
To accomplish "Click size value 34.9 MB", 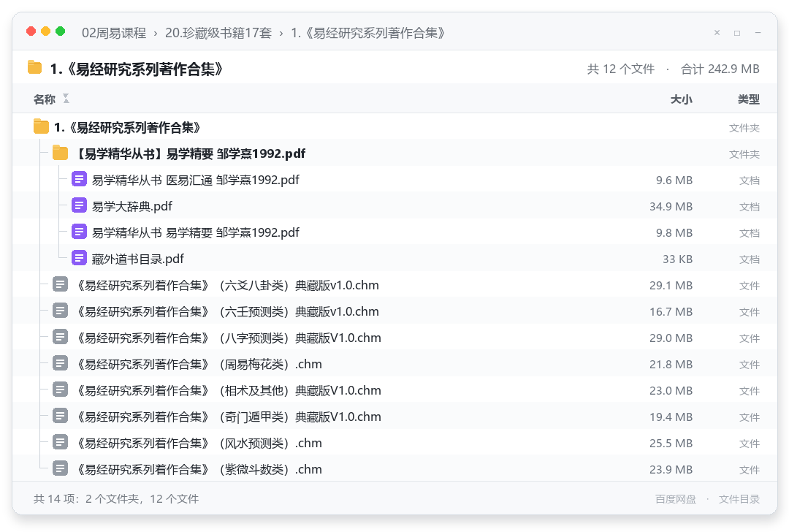I will [671, 206].
